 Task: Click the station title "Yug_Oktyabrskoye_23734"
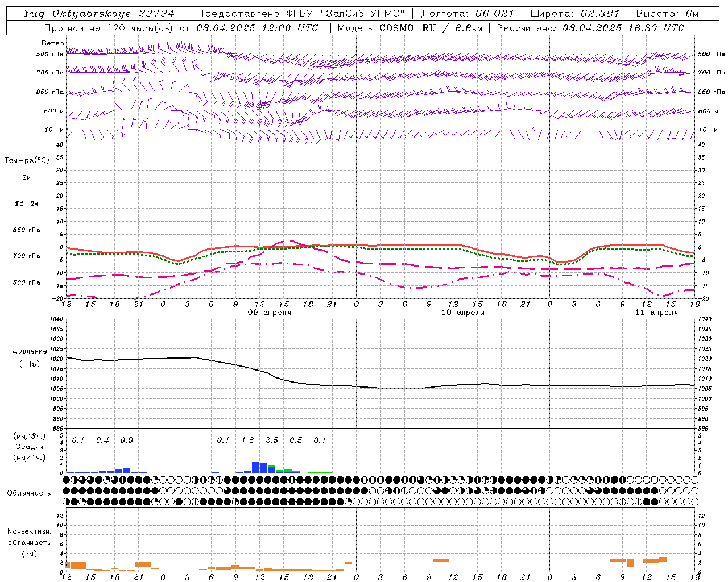pos(99,14)
